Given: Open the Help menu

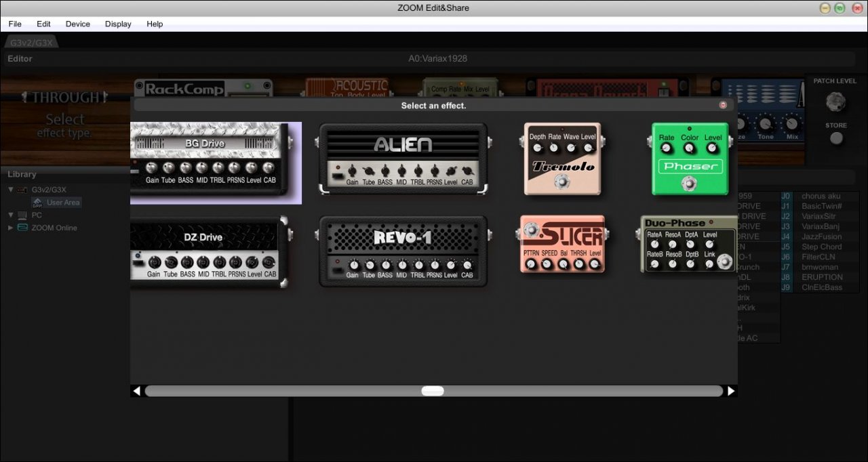Looking at the screenshot, I should coord(155,24).
